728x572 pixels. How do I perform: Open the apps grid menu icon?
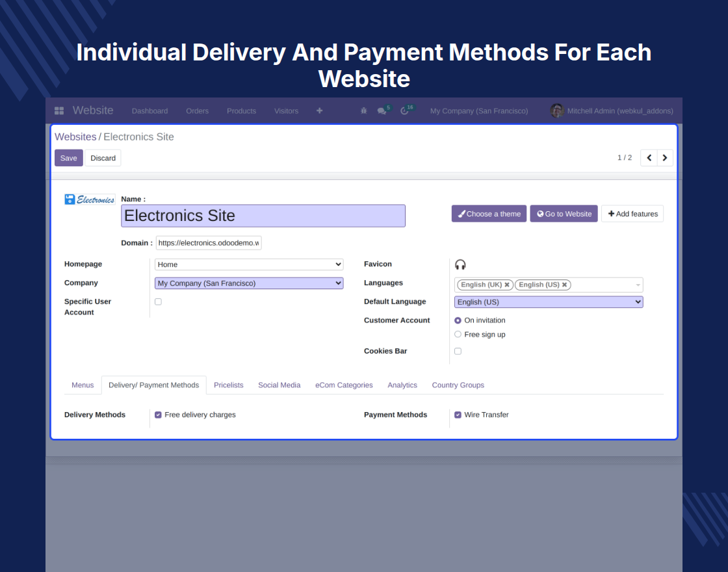pos(59,110)
